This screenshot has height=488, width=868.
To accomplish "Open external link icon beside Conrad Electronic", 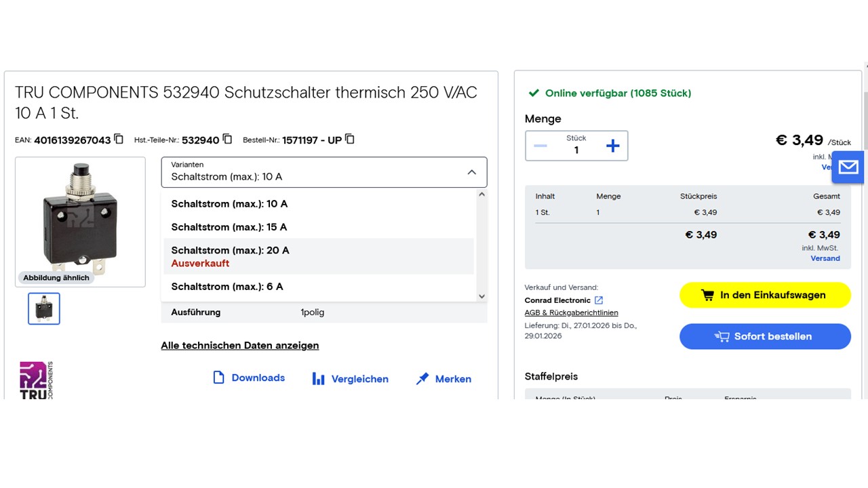I will tap(599, 300).
